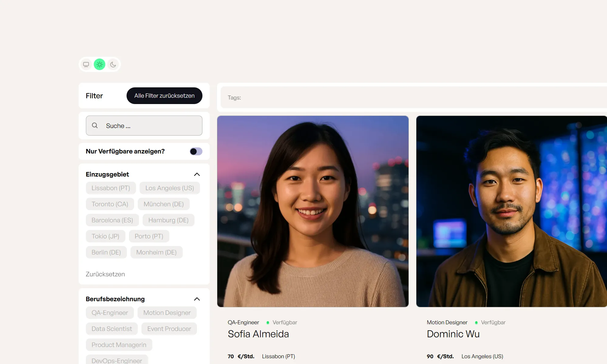Collapse the Berufsbezeichnung section chevron
Viewport: 607px width, 364px height.
(x=197, y=299)
